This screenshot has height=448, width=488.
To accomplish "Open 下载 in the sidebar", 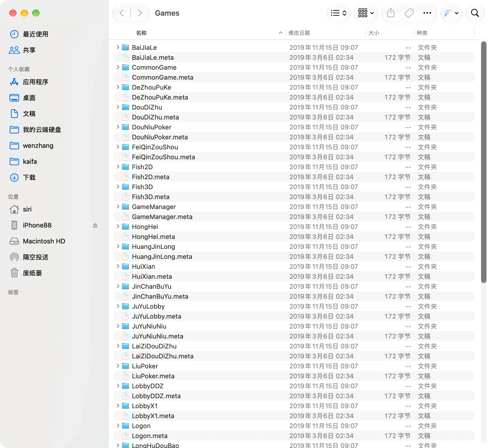I will 29,178.
